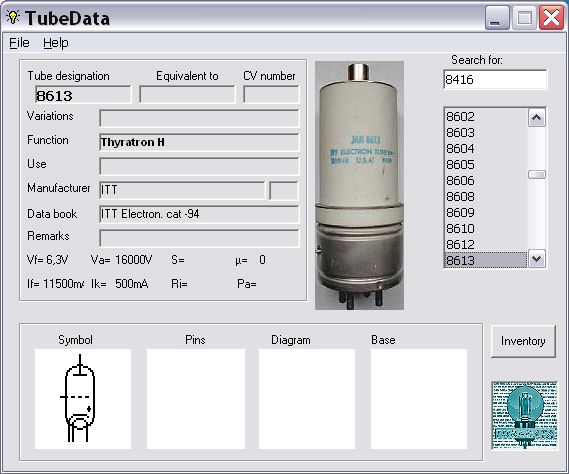Click the Inventory button

[523, 341]
